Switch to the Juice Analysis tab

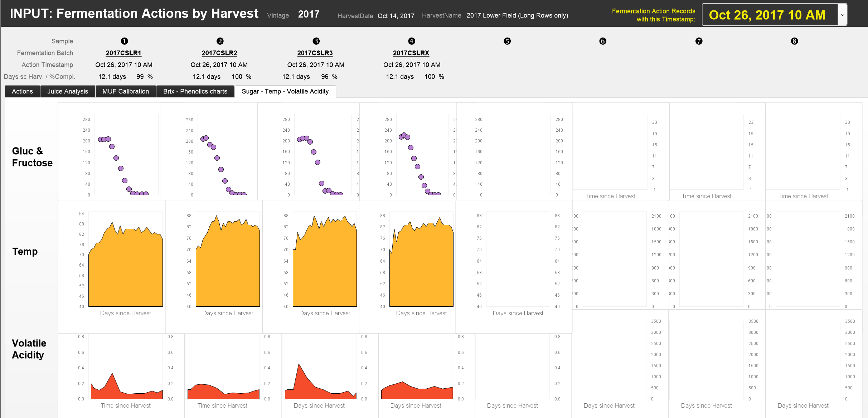click(x=68, y=91)
